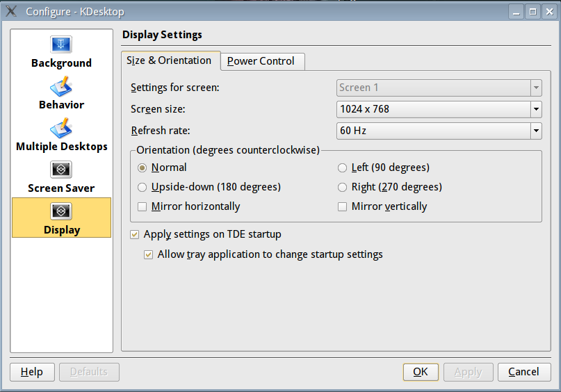This screenshot has height=392, width=561.
Task: Select Right (270 degrees) orientation
Action: 343,187
